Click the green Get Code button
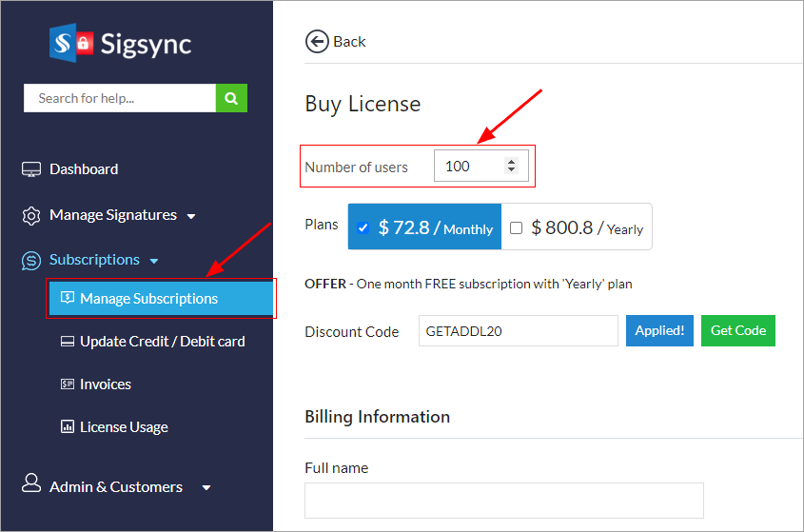Viewport: 804px width, 532px height. [738, 330]
